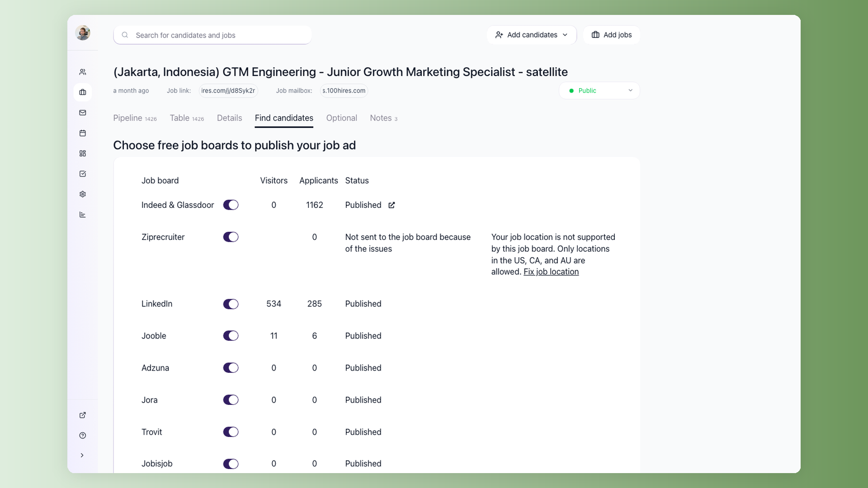Click the Status column header
The image size is (868, 488).
click(357, 181)
